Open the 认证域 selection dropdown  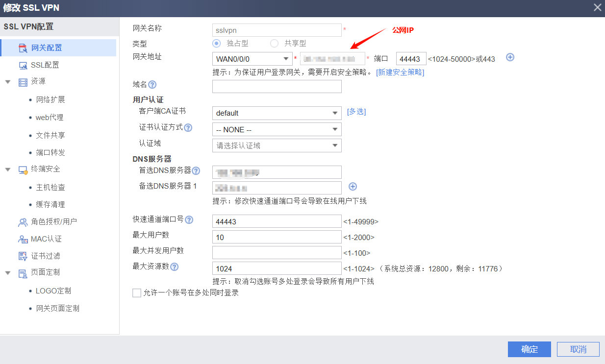(x=277, y=146)
